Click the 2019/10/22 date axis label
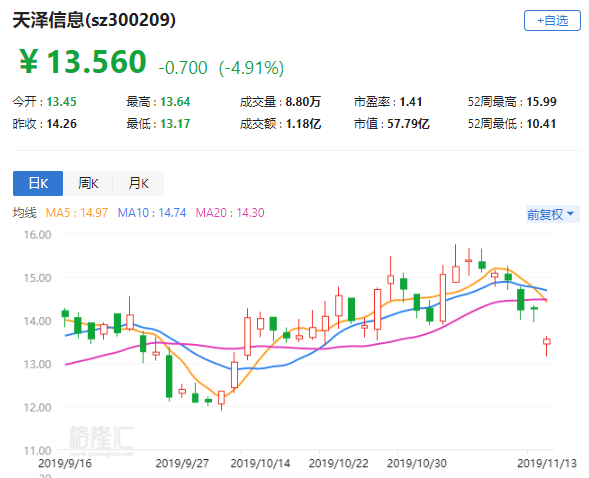This screenshot has width=589, height=478. [338, 463]
